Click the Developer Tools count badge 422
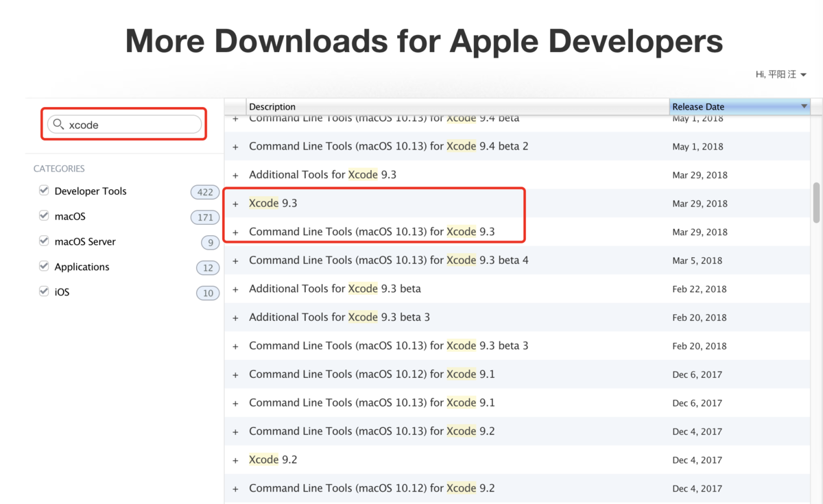Image resolution: width=823 pixels, height=504 pixels. [205, 192]
